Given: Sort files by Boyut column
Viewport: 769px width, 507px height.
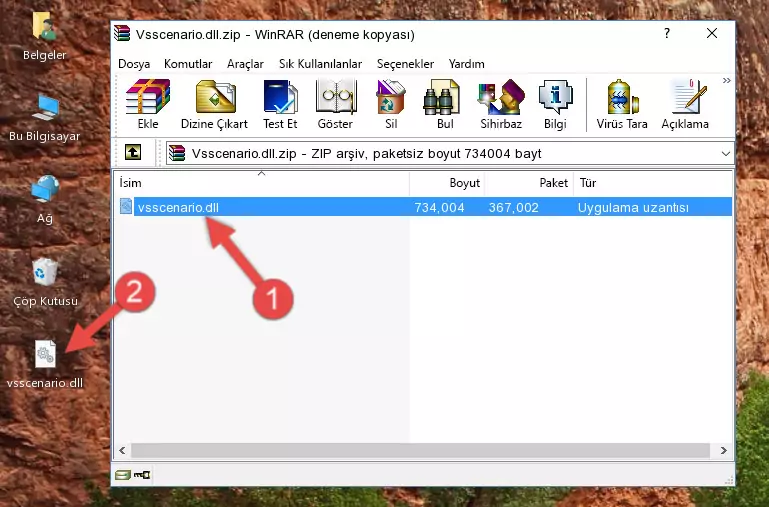Looking at the screenshot, I should click(x=447, y=183).
